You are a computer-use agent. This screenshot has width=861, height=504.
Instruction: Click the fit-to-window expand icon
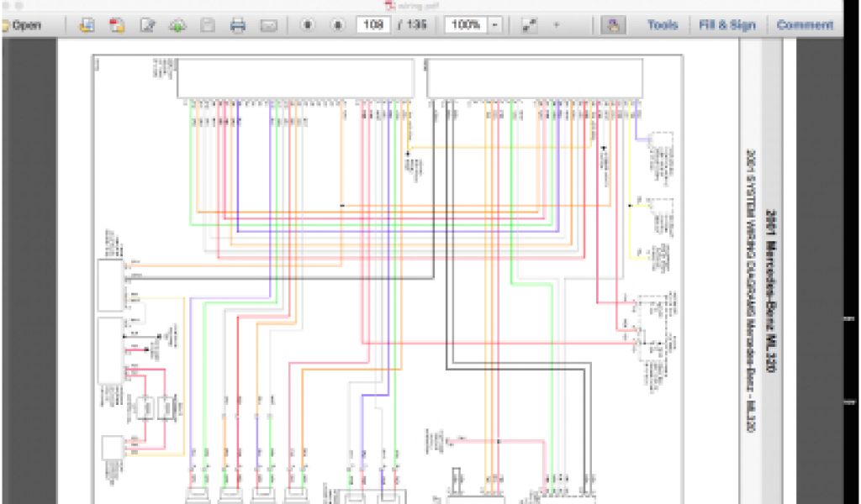(529, 25)
